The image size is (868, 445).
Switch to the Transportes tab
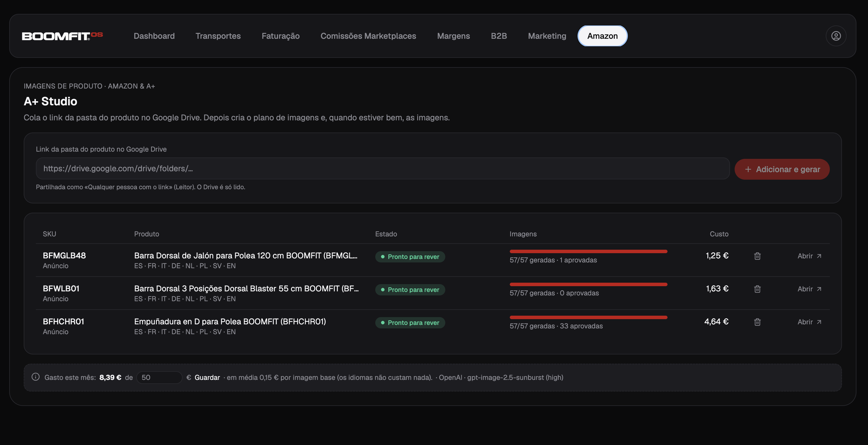[x=218, y=36]
